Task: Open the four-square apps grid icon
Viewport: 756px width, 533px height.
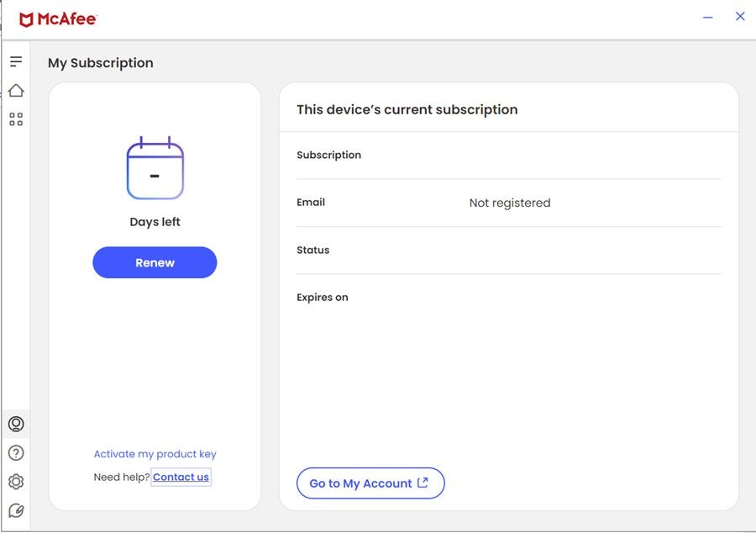Action: point(16,119)
